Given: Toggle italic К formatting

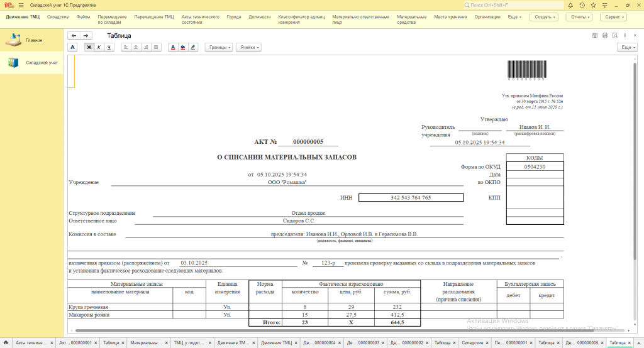Looking at the screenshot, I should [x=99, y=47].
